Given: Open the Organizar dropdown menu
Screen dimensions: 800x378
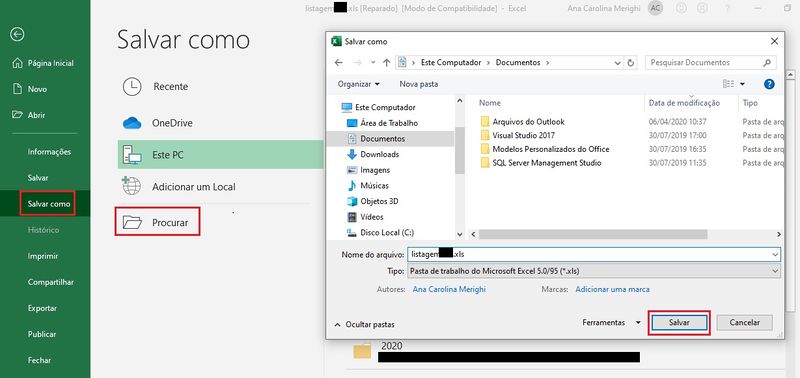Looking at the screenshot, I should tap(359, 84).
